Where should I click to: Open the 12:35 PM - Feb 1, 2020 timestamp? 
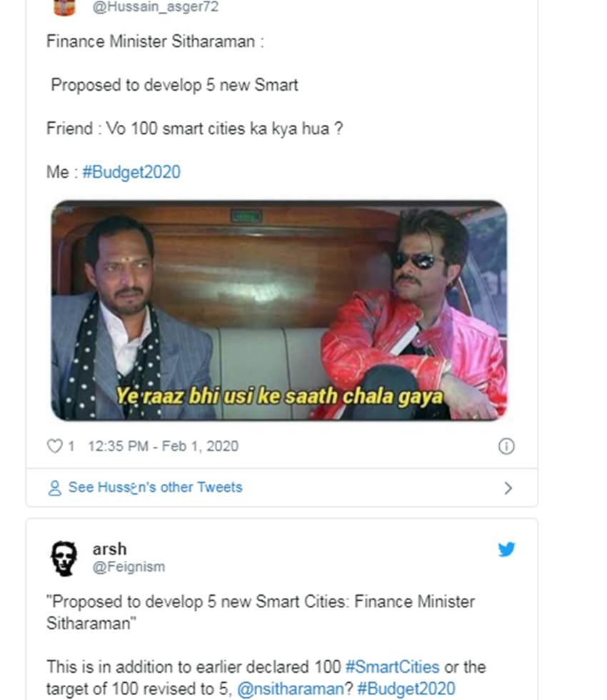pyautogui.click(x=163, y=446)
